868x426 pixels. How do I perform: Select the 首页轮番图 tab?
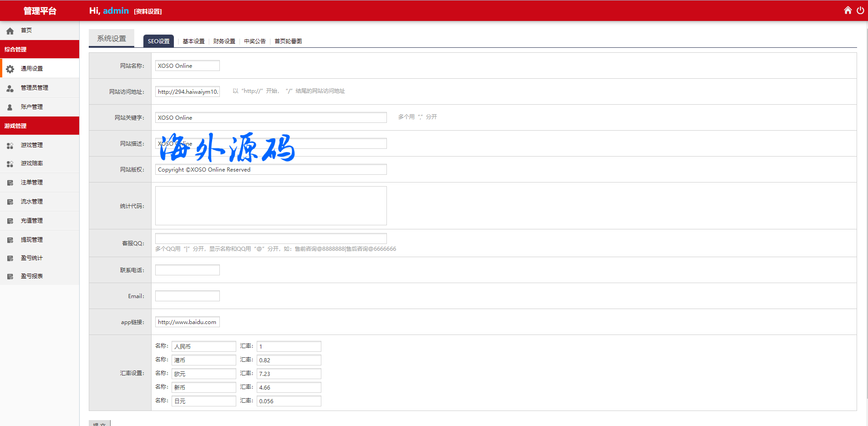tap(288, 41)
